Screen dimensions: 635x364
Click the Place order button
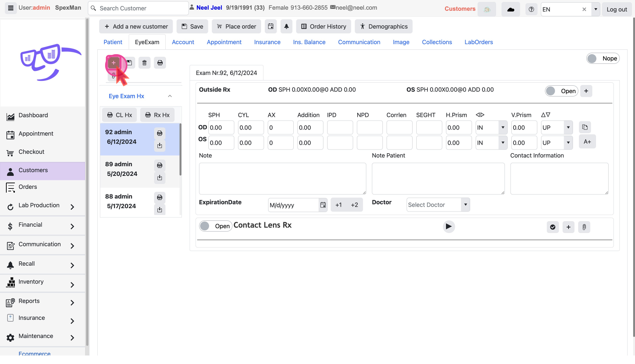[x=236, y=26]
